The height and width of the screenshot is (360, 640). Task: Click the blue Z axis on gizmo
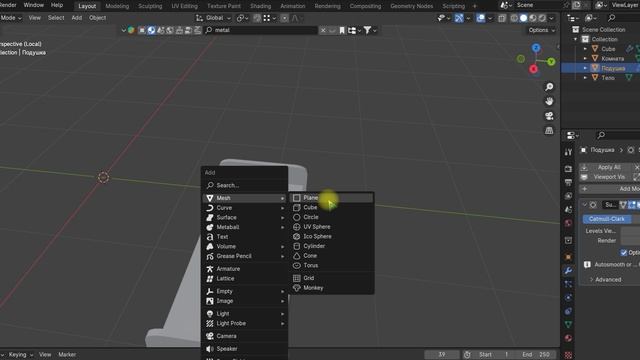point(536,48)
